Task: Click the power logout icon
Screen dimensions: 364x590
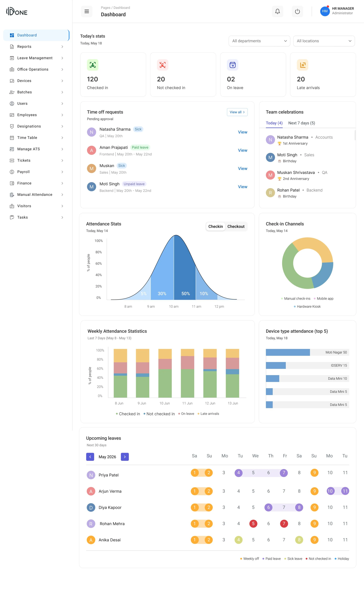Action: point(297,11)
